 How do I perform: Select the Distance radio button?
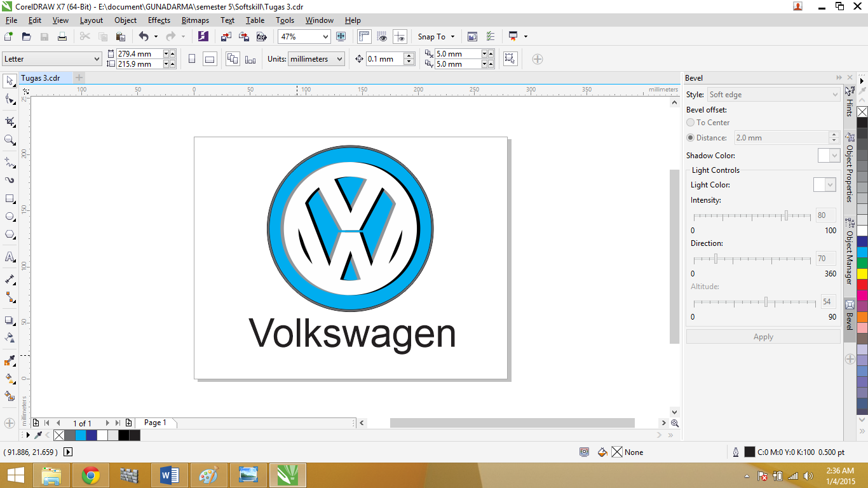click(x=691, y=137)
